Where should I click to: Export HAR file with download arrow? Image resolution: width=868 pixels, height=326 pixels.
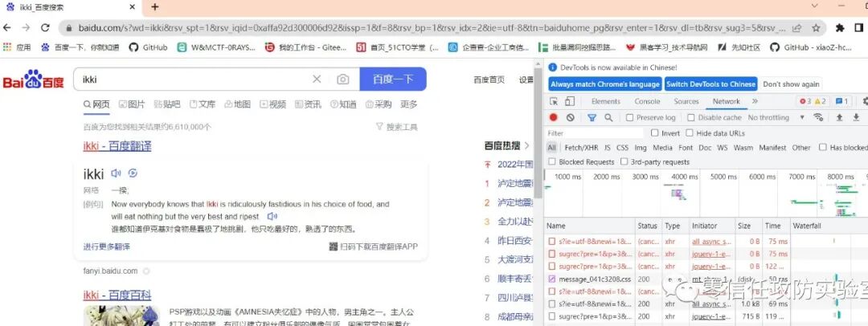856,117
